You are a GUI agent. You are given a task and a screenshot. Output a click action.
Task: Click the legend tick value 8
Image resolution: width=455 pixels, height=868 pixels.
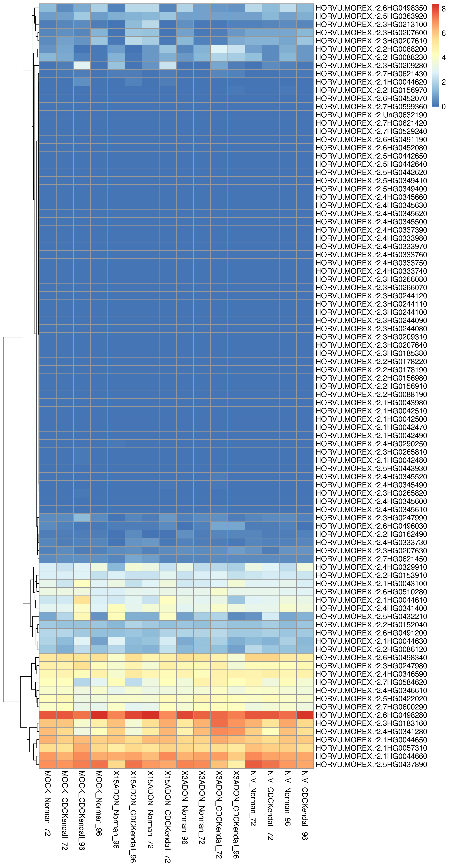[443, 9]
